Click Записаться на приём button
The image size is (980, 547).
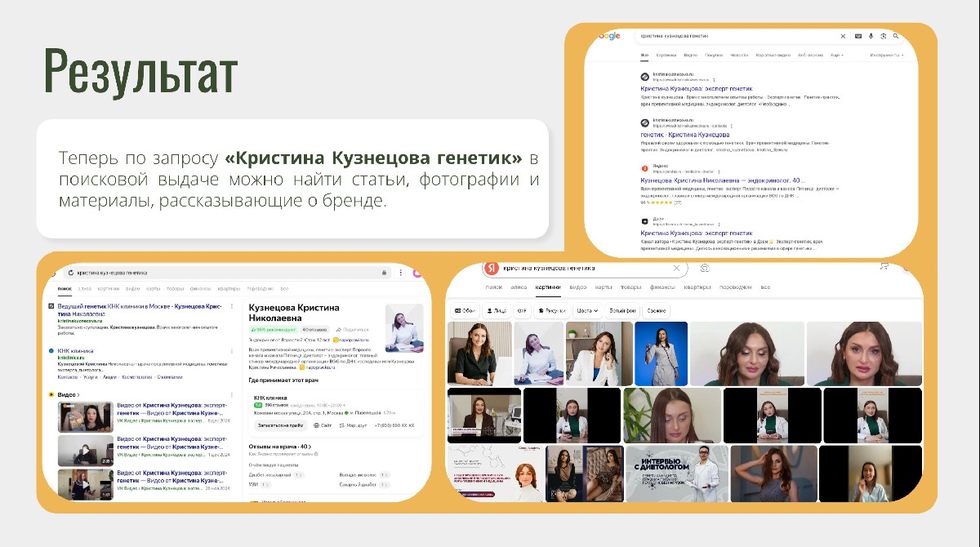pyautogui.click(x=280, y=425)
